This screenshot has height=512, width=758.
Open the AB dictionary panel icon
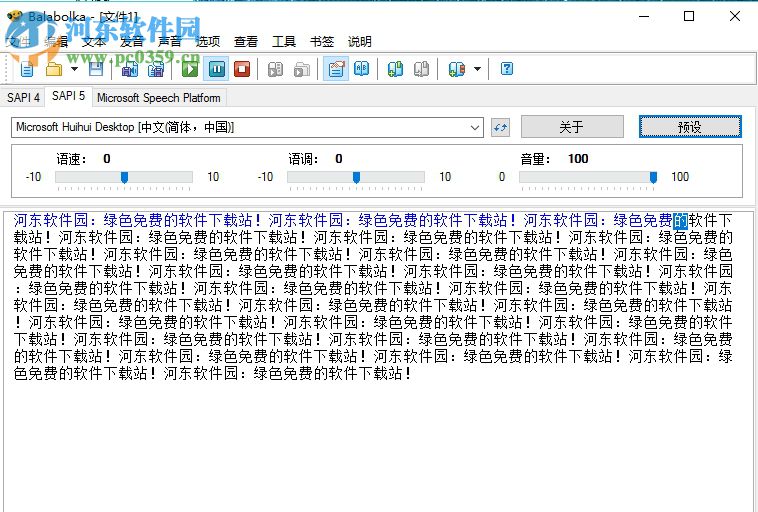click(362, 69)
